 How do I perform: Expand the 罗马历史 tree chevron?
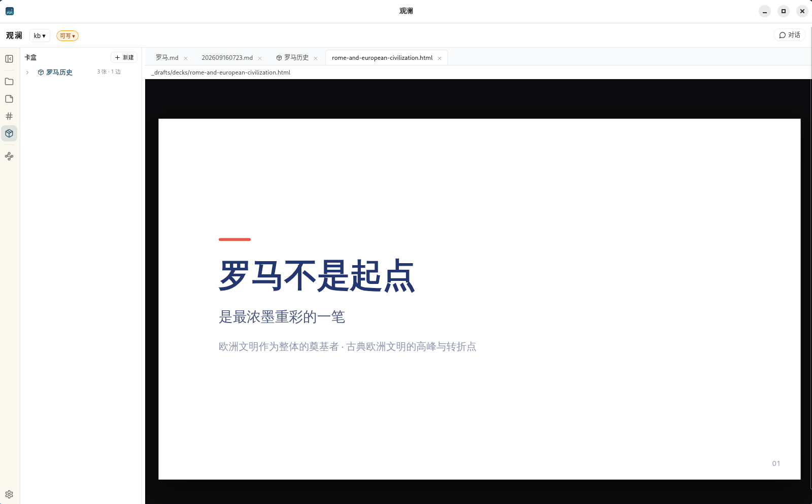(27, 73)
